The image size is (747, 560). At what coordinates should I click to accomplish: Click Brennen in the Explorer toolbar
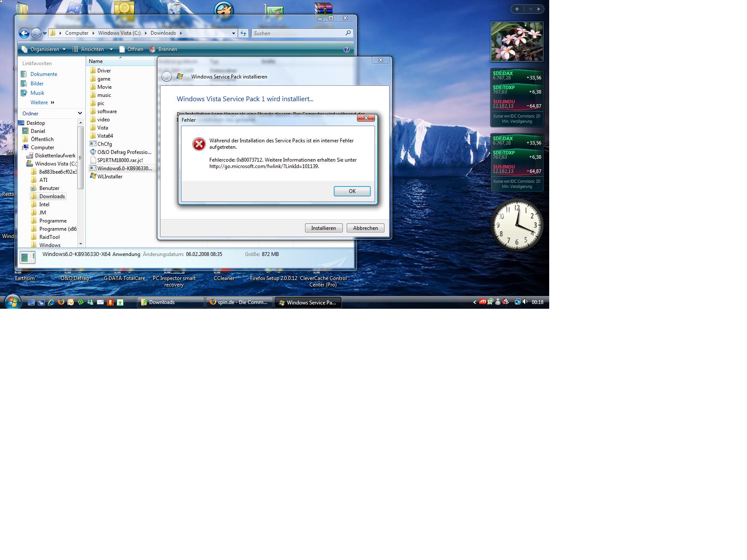163,49
